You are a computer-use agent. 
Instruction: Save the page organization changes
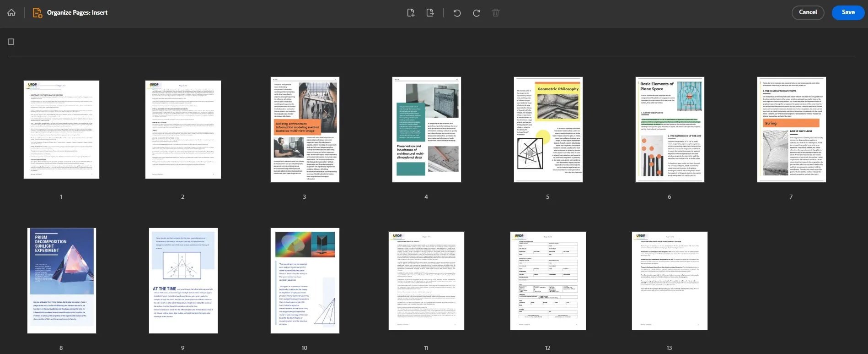[x=848, y=12]
